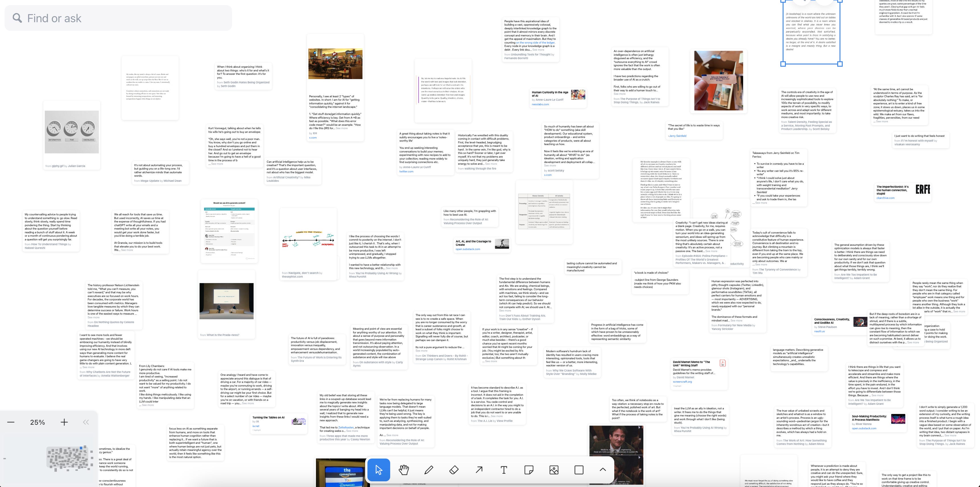The image size is (980, 487).
Task: Collapse the zoom panel with double chevron
Action: [x=86, y=422]
